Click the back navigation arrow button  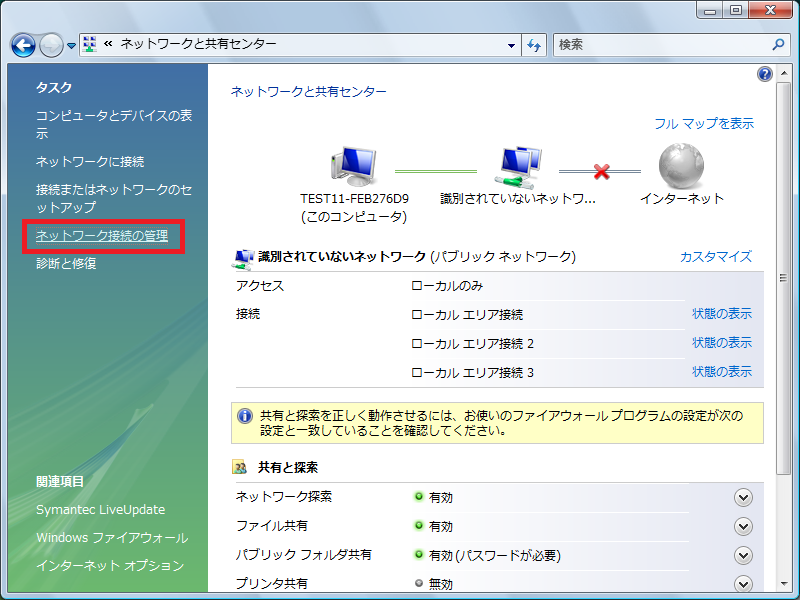coord(23,45)
